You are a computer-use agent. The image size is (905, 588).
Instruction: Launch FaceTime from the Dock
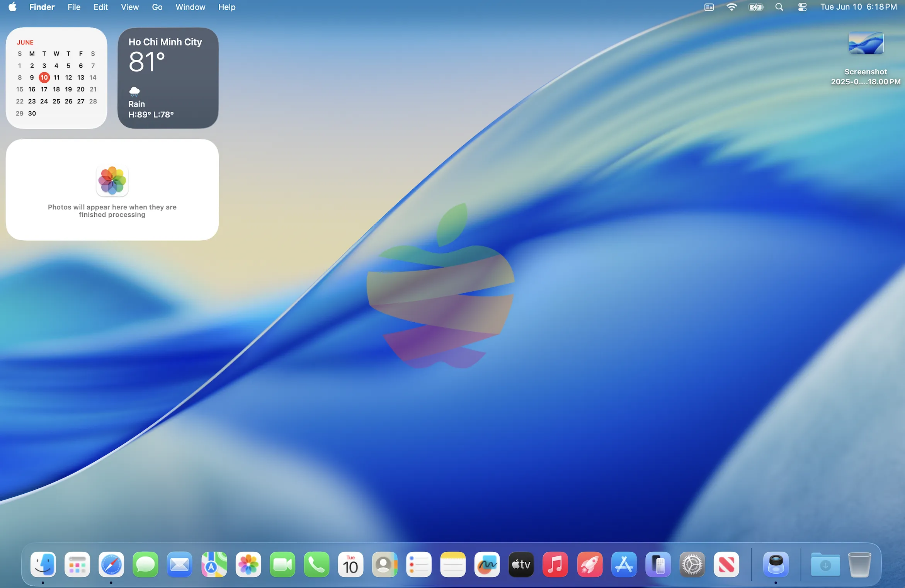click(282, 564)
